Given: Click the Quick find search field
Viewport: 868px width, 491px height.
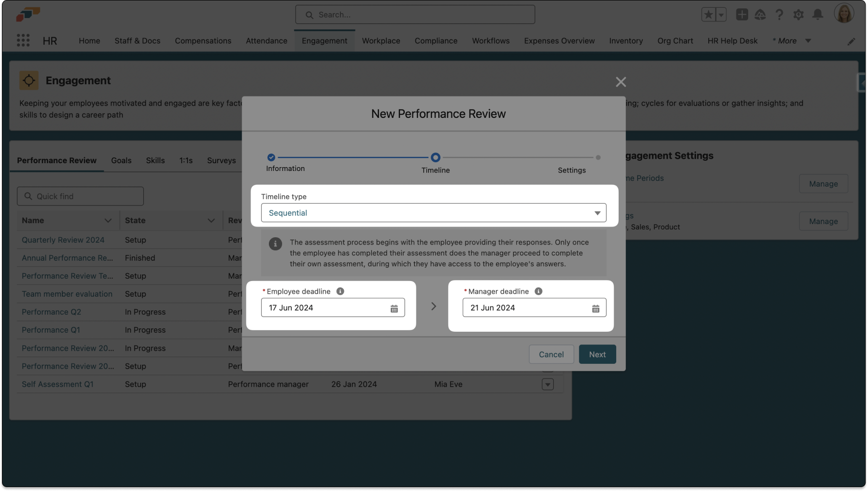Looking at the screenshot, I should [80, 196].
